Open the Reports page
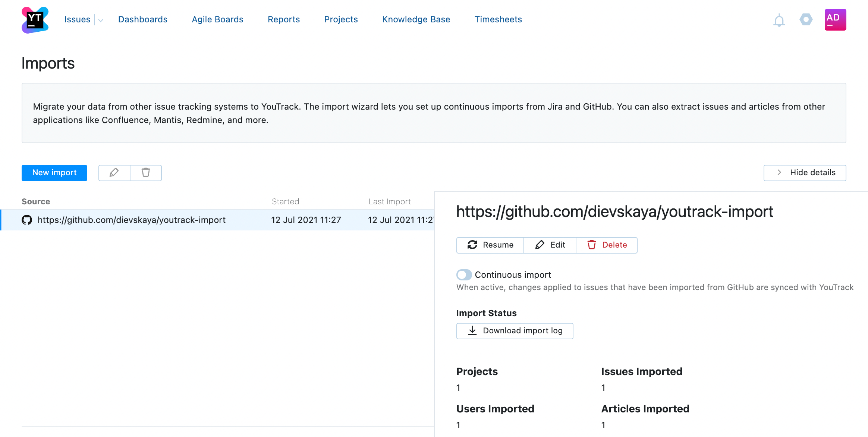868x437 pixels. pos(284,19)
